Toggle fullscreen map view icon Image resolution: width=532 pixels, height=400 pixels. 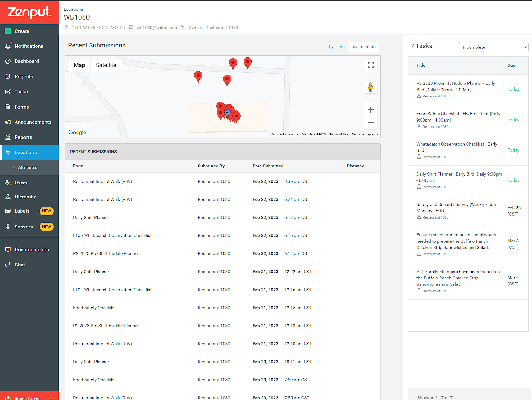pos(371,65)
